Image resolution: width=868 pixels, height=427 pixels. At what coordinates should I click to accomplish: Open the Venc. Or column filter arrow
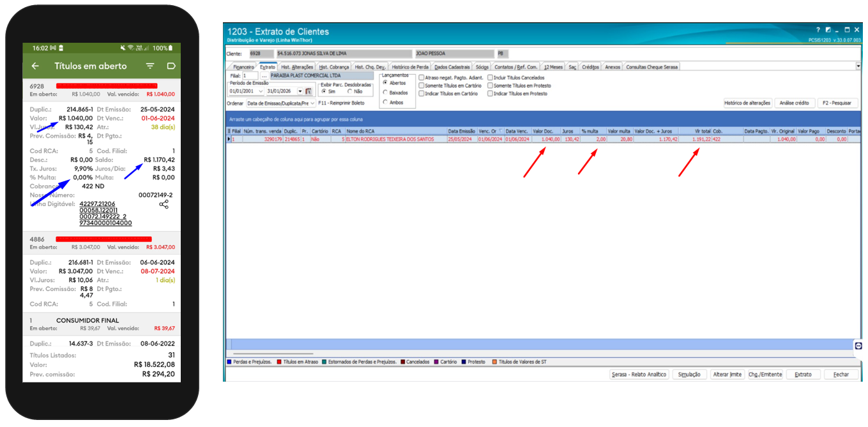coord(501,130)
